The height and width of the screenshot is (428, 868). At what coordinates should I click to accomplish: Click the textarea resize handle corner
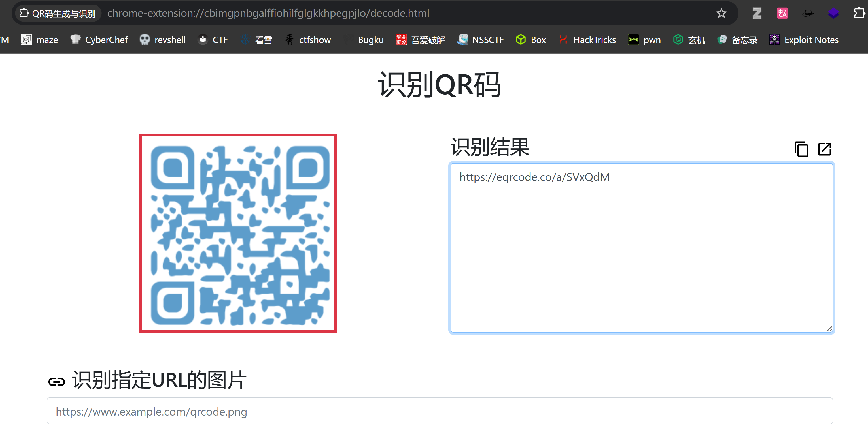pyautogui.click(x=829, y=329)
